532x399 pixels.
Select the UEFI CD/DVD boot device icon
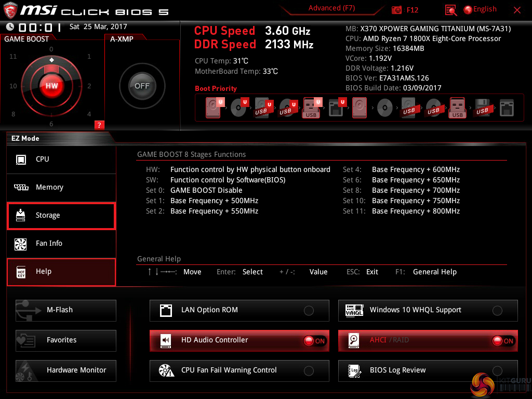coord(240,108)
